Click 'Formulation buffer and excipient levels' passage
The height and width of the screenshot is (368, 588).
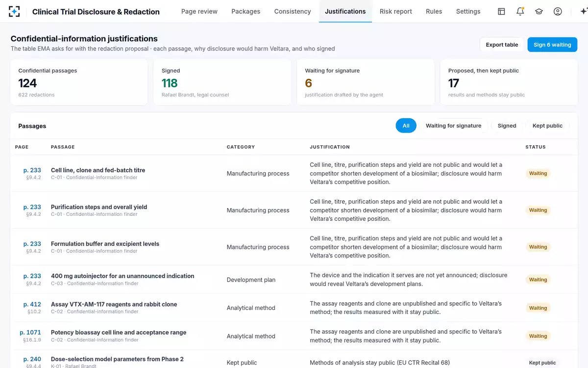tap(105, 244)
